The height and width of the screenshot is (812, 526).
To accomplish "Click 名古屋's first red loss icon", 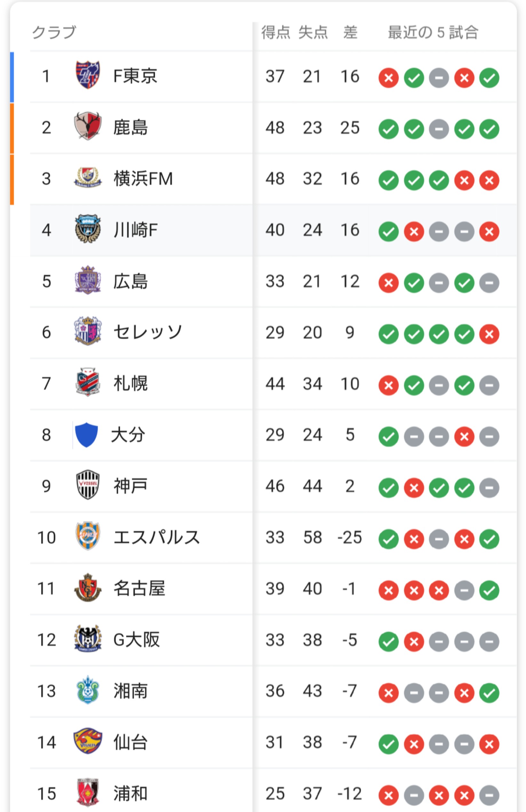I will tap(388, 591).
